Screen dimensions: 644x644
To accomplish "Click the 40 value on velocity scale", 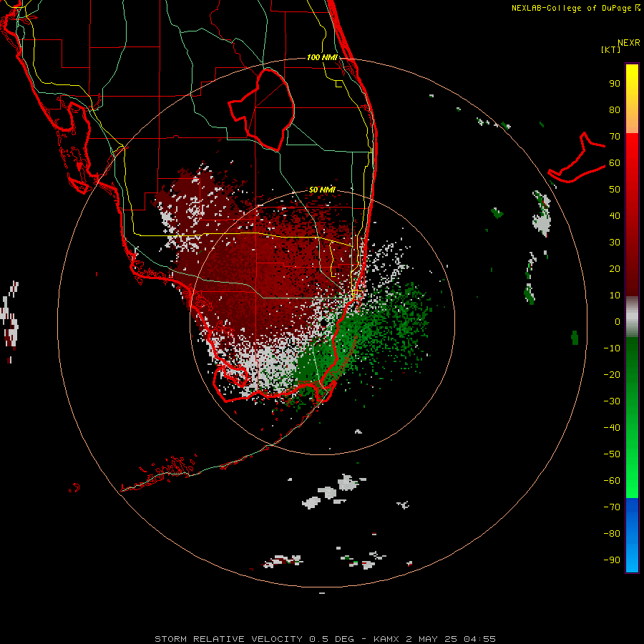I will tap(615, 215).
